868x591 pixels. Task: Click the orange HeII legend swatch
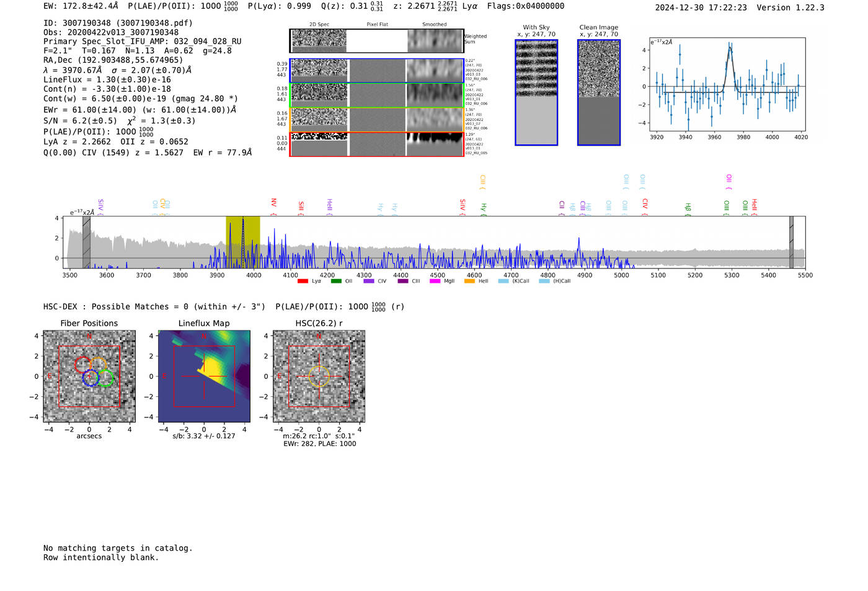click(x=469, y=281)
